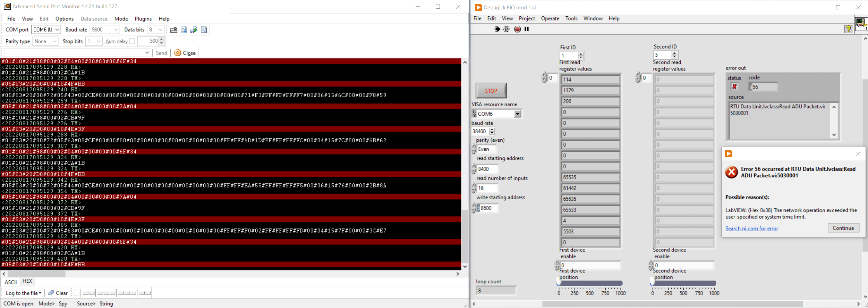Click the send string input field
Image resolution: width=868 pixels, height=308 pixels.
(x=74, y=53)
